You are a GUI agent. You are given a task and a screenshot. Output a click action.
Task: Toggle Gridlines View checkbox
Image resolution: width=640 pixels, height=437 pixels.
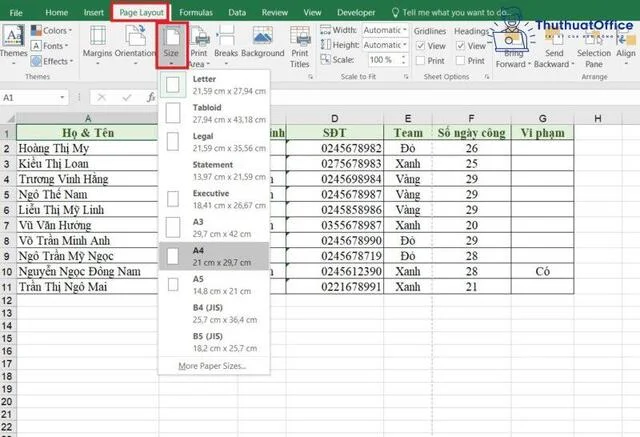pos(420,46)
